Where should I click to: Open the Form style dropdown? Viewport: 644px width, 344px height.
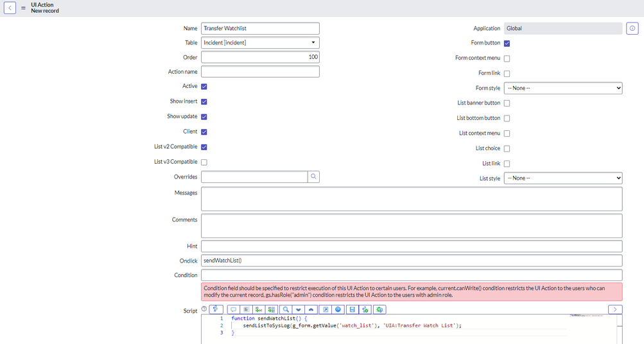[x=563, y=88]
